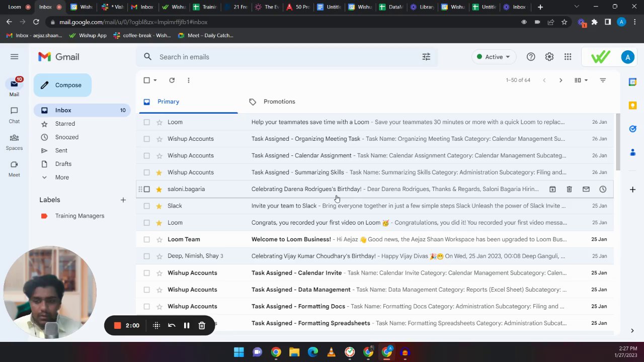Archive the saloni.bagaria birthday email
Screen dimensions: 644x362
pos(552,189)
